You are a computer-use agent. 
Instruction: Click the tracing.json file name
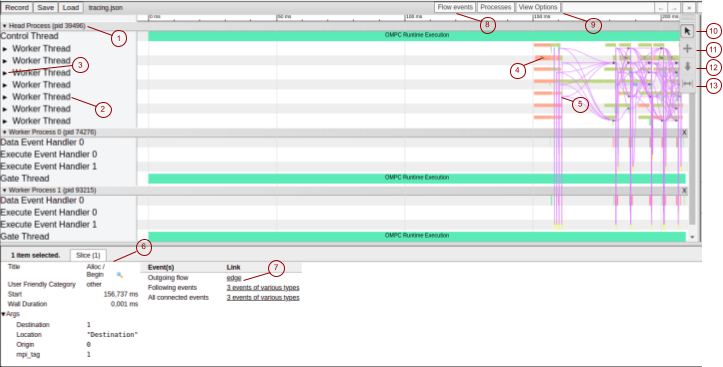pos(106,8)
